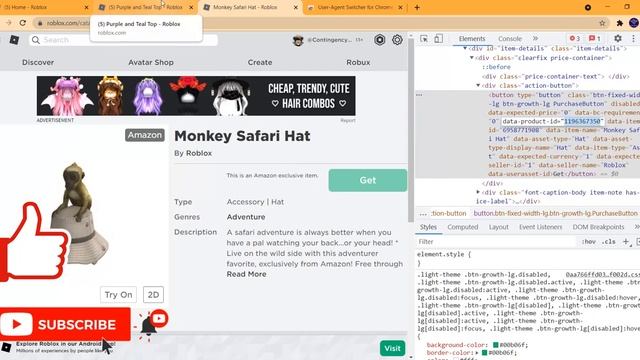
Task: Switch to User-Agent Switcher for Chrome tab
Action: 354,7
